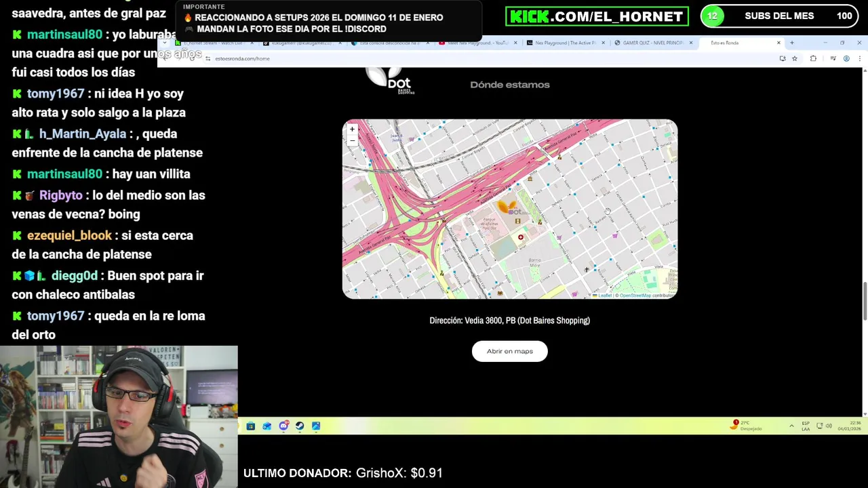Open network icon in system tray
868x488 pixels.
(x=819, y=426)
